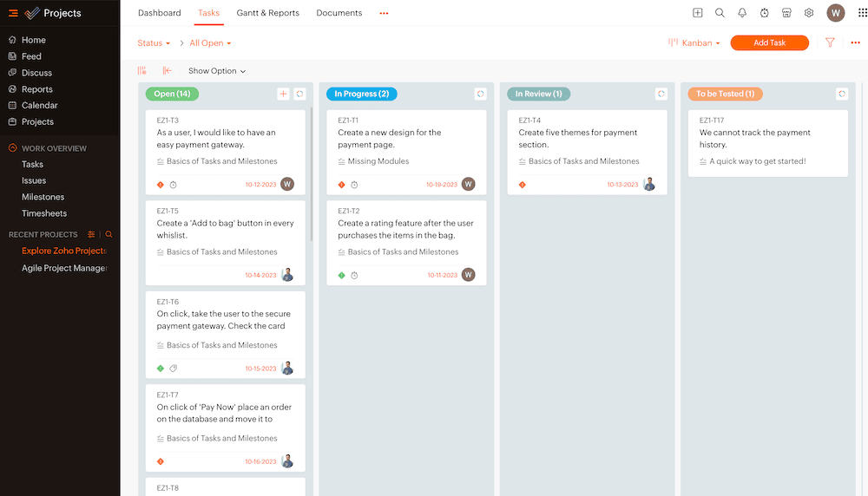Collapse the Work Overview section

[x=13, y=148]
